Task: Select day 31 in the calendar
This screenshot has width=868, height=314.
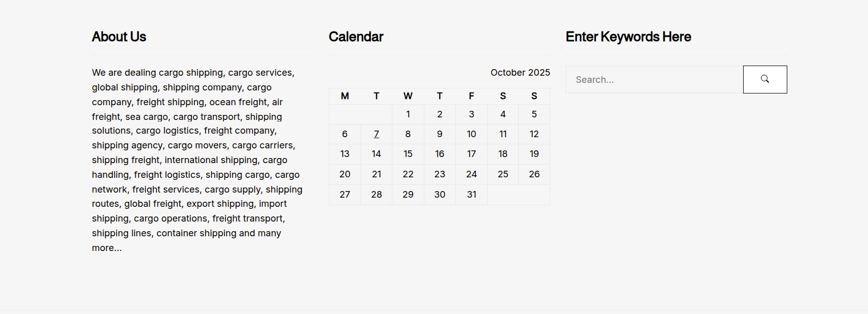Action: (x=472, y=195)
